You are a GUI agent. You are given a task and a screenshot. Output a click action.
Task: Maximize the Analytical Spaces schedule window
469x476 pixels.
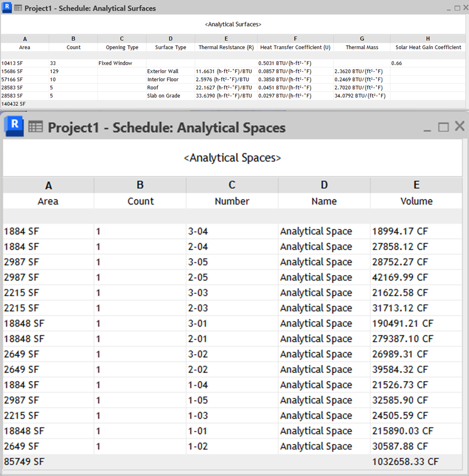[x=443, y=127]
